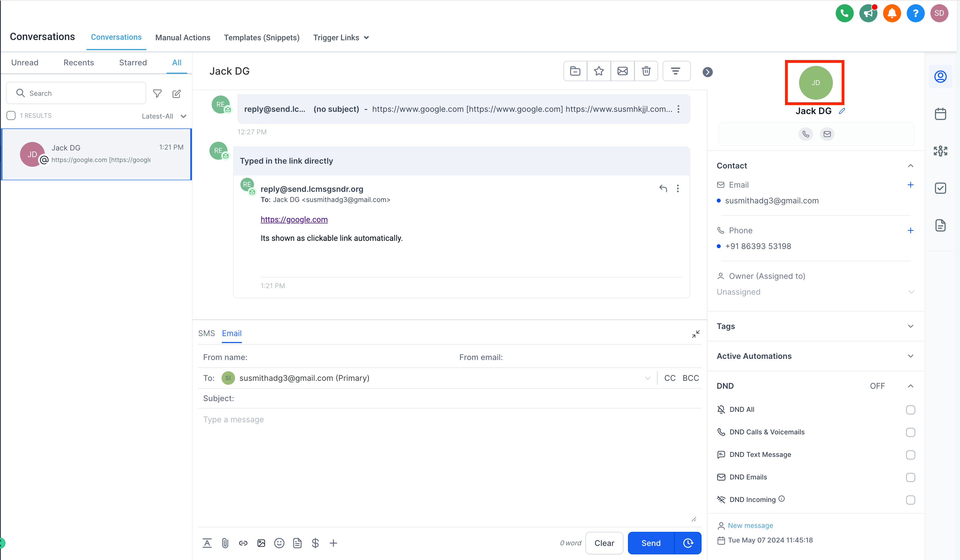This screenshot has width=960, height=560.
Task: Open the Latest-All sort dropdown
Action: (x=164, y=116)
